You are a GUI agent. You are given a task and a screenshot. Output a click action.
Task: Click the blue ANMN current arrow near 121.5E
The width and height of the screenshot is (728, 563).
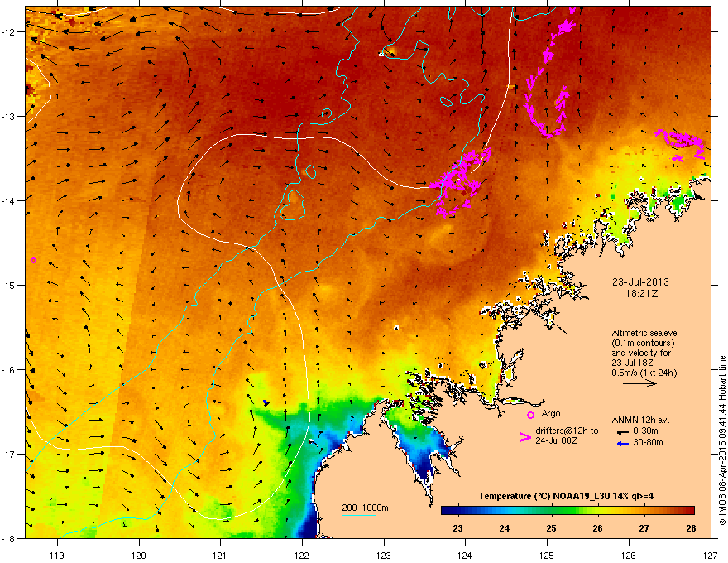click(266, 402)
